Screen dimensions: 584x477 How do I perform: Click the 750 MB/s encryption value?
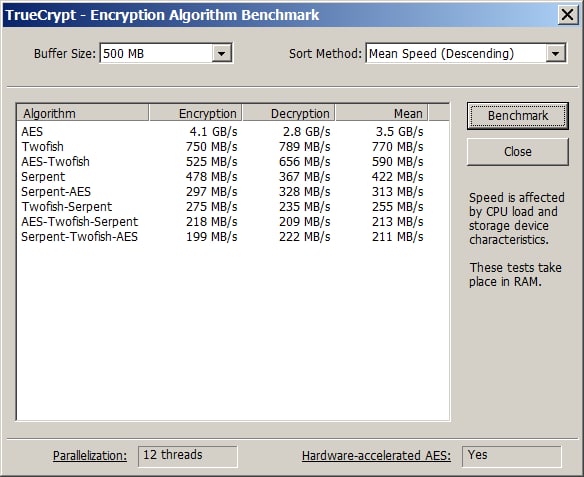click(x=212, y=146)
